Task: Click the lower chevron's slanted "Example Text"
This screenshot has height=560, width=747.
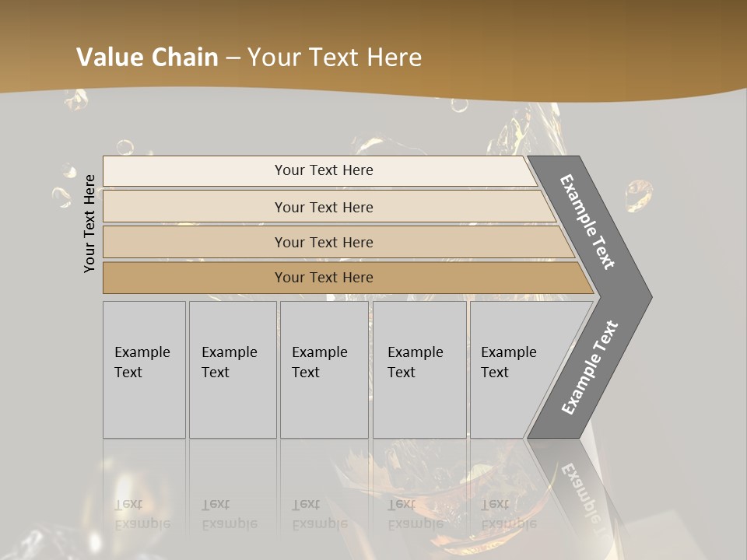Action: 590,367
